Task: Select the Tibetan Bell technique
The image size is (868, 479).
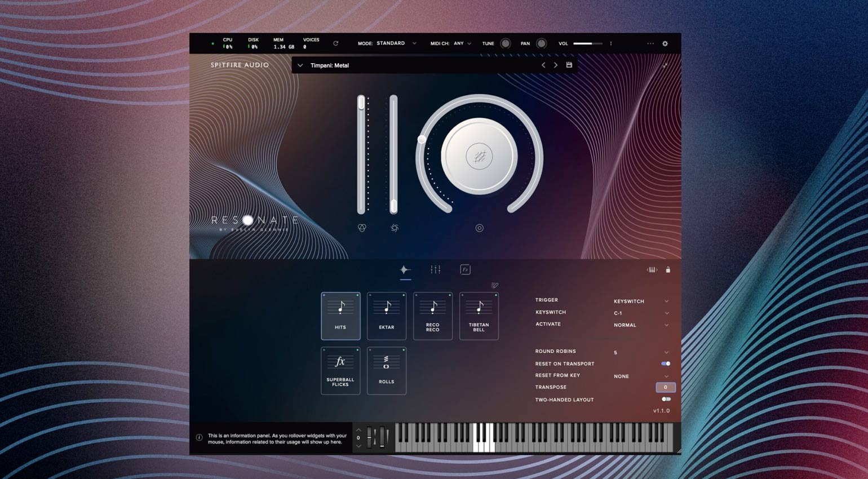Action: pos(479,316)
